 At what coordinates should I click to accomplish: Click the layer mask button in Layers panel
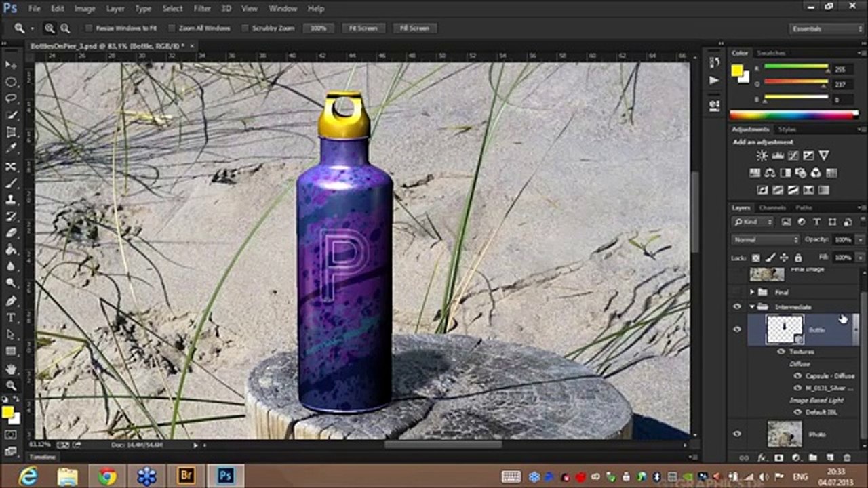click(x=778, y=458)
